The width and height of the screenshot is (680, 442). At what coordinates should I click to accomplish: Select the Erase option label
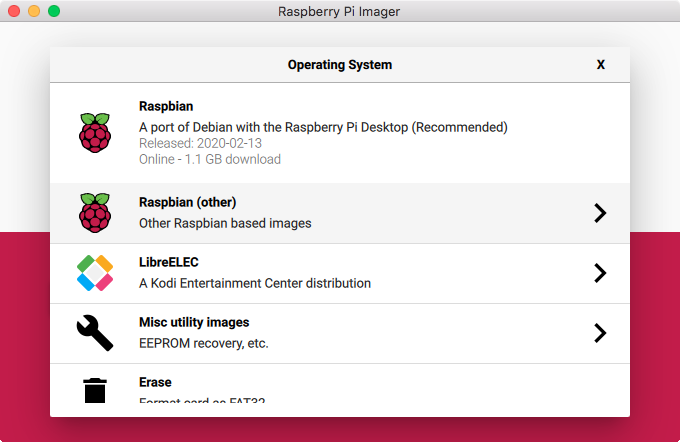coord(155,382)
